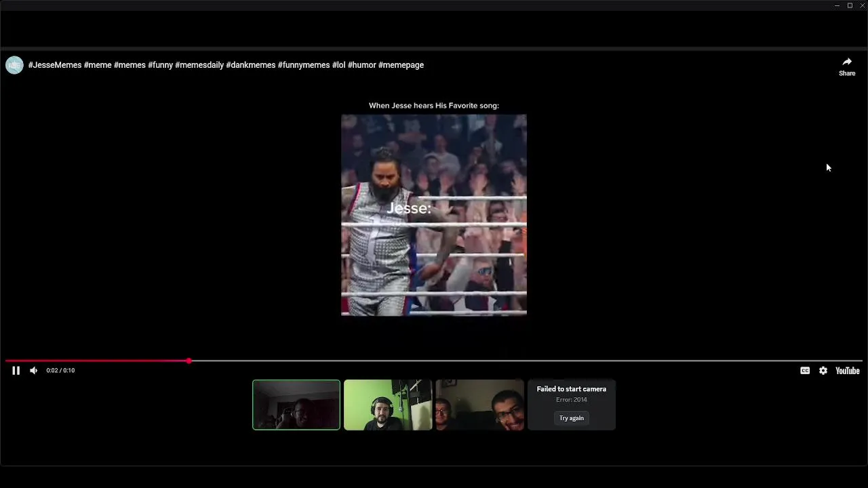The image size is (868, 488).
Task: Minimize the window
Action: click(x=837, y=5)
